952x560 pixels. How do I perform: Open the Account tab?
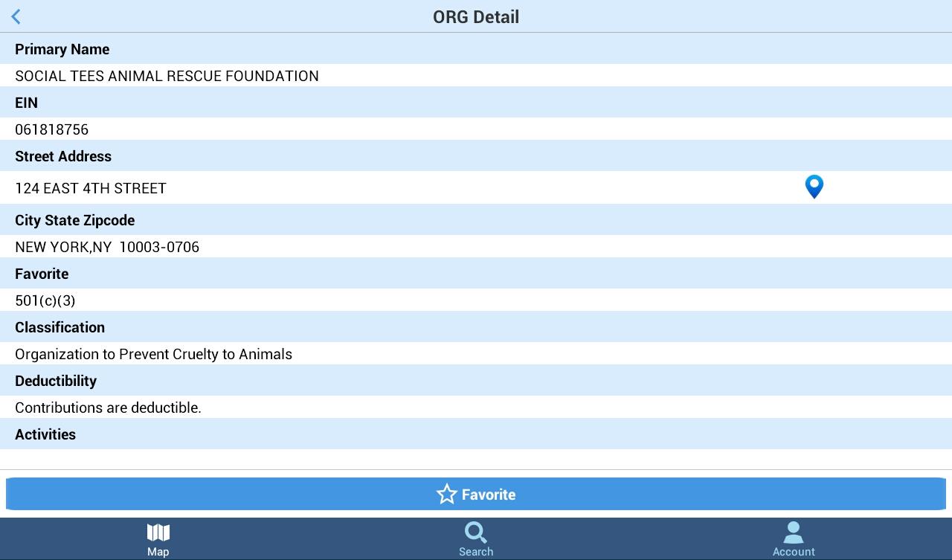(794, 539)
